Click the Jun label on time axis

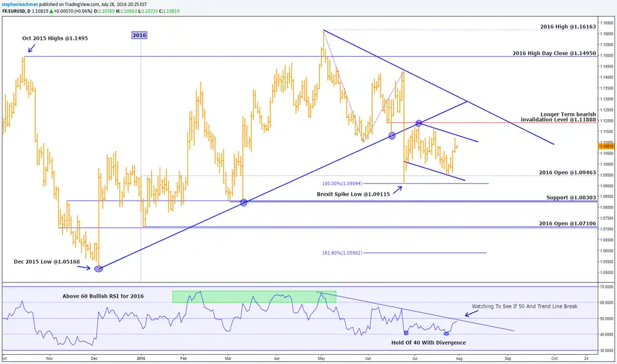point(368,359)
